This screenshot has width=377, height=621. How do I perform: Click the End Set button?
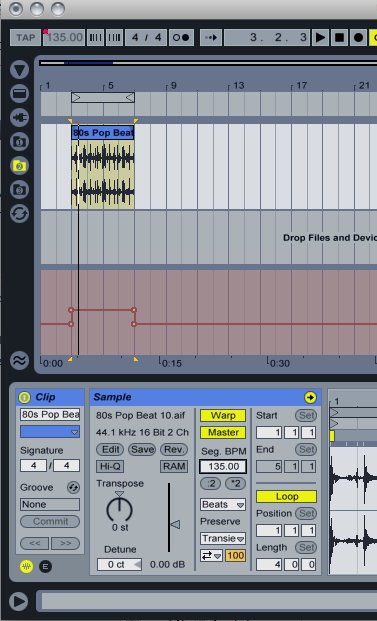[x=306, y=450]
